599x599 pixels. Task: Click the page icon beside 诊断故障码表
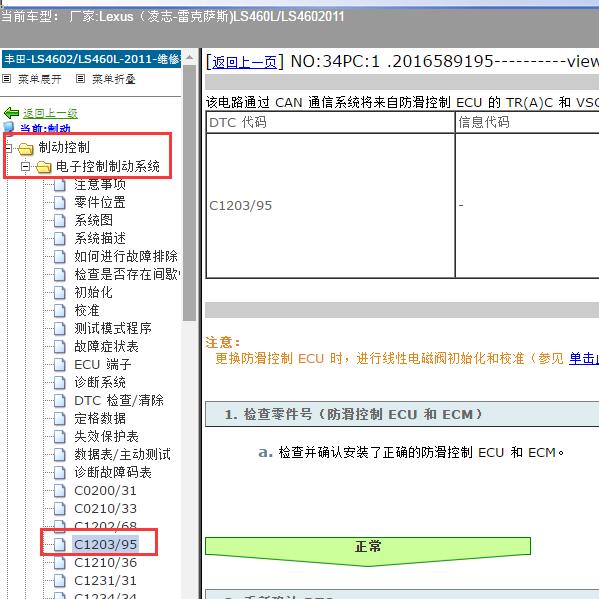[60, 473]
